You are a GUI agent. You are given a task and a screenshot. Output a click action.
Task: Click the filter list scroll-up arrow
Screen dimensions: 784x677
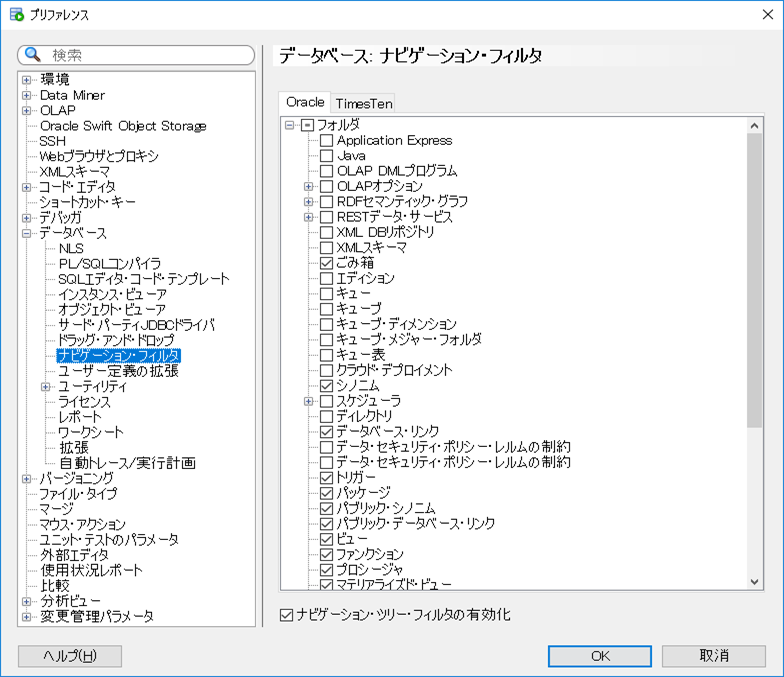754,126
